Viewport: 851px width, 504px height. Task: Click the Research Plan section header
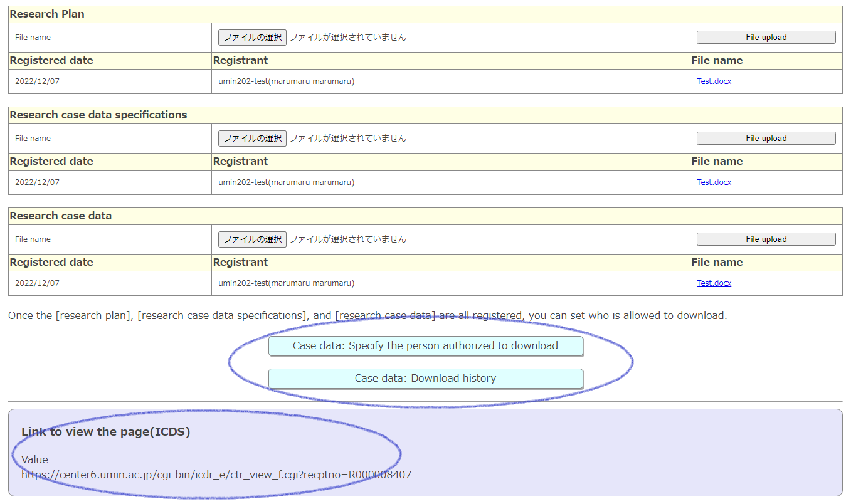(47, 14)
